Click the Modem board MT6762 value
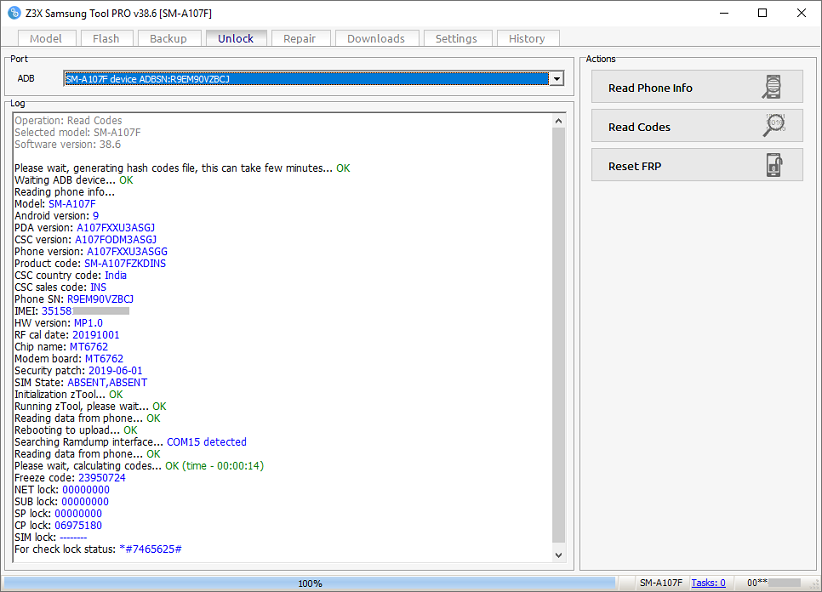822x592 pixels. point(104,359)
